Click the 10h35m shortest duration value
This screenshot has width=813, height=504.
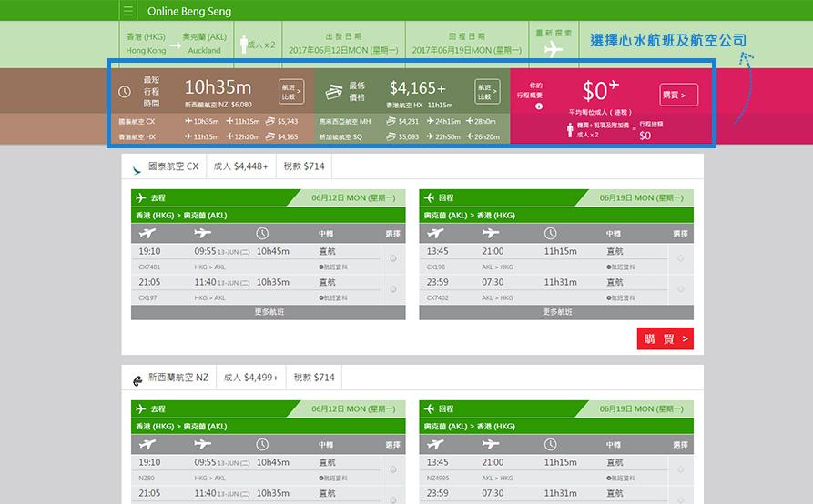click(x=218, y=87)
